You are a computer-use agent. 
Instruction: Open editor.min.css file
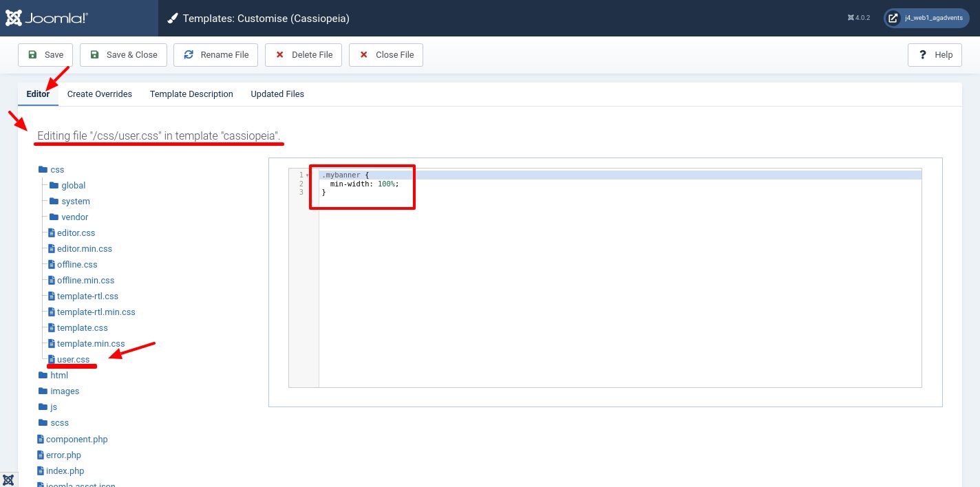85,249
